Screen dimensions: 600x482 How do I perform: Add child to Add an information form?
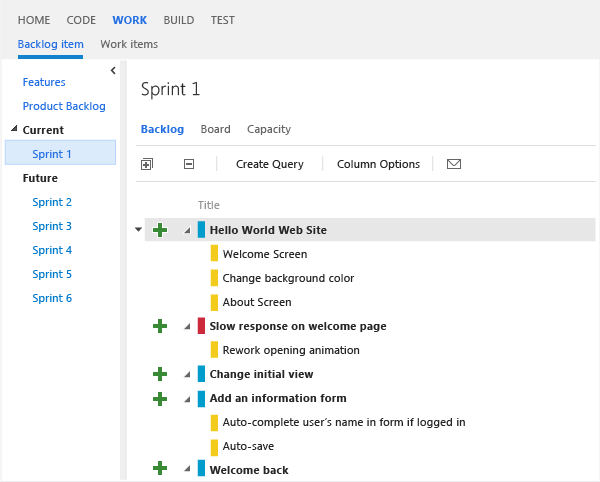(x=160, y=398)
